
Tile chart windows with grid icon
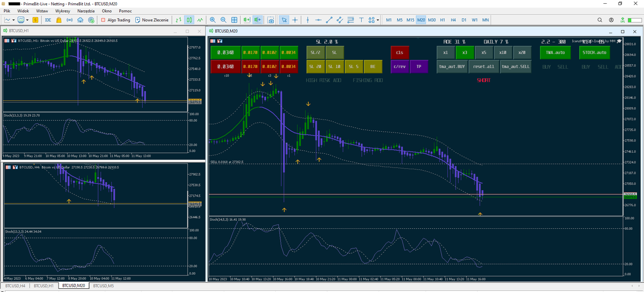235,20
